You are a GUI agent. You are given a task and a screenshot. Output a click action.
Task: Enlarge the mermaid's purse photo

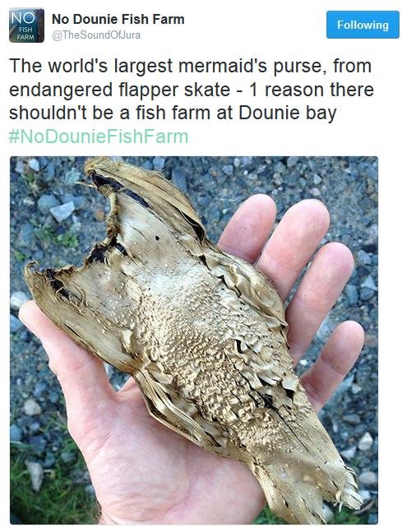click(194, 340)
